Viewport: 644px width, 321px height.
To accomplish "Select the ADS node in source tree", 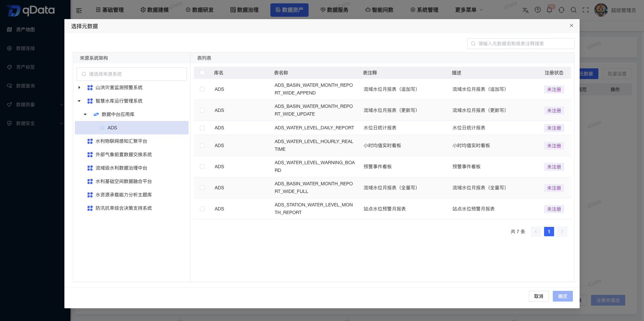I will point(131,128).
